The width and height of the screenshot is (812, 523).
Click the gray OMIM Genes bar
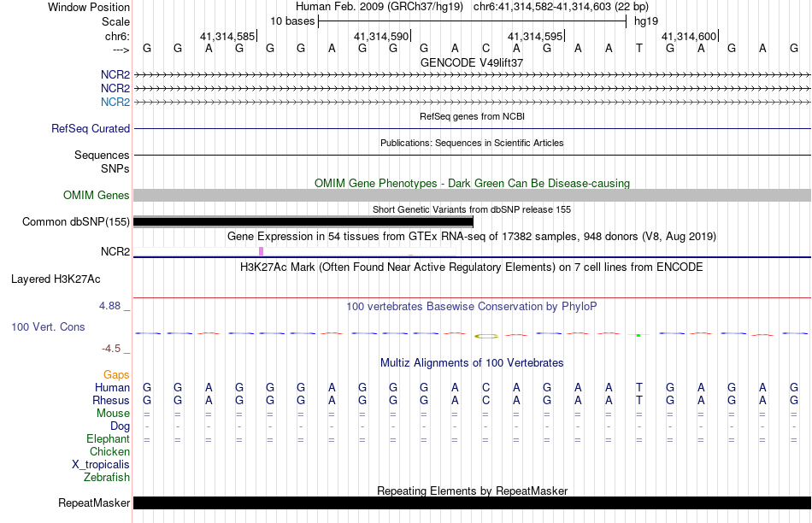coord(472,195)
